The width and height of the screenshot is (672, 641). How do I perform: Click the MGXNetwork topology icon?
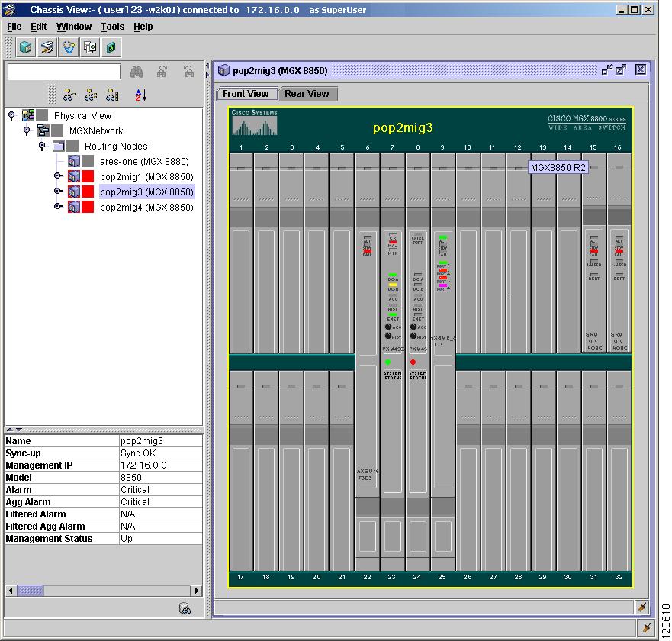(x=43, y=130)
